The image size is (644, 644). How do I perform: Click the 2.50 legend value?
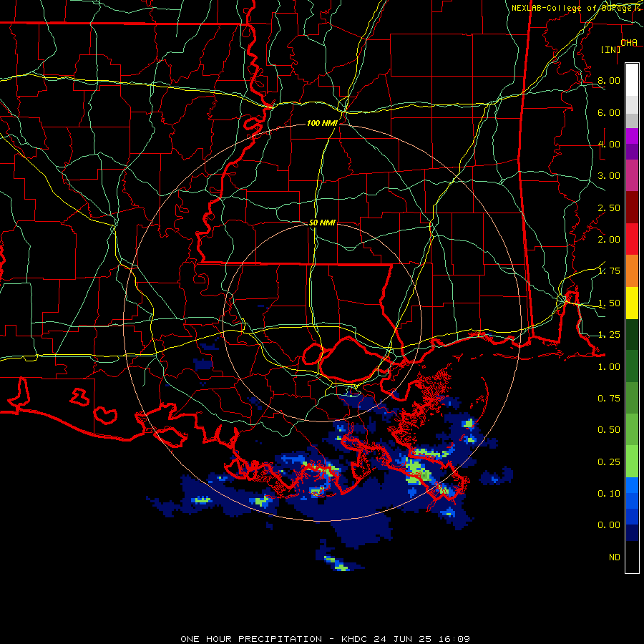609,208
